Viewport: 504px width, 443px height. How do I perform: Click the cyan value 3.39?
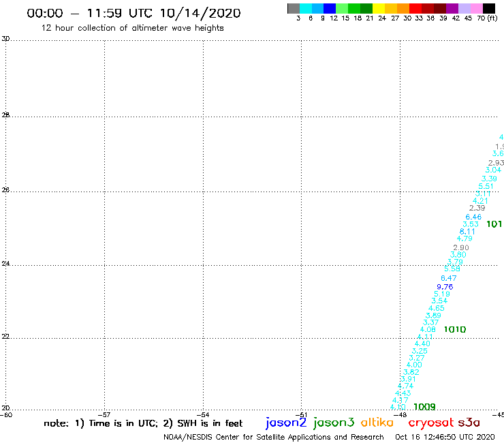tap(489, 179)
